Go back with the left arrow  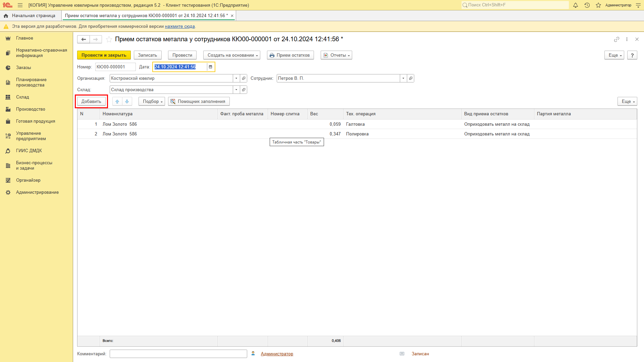point(84,39)
